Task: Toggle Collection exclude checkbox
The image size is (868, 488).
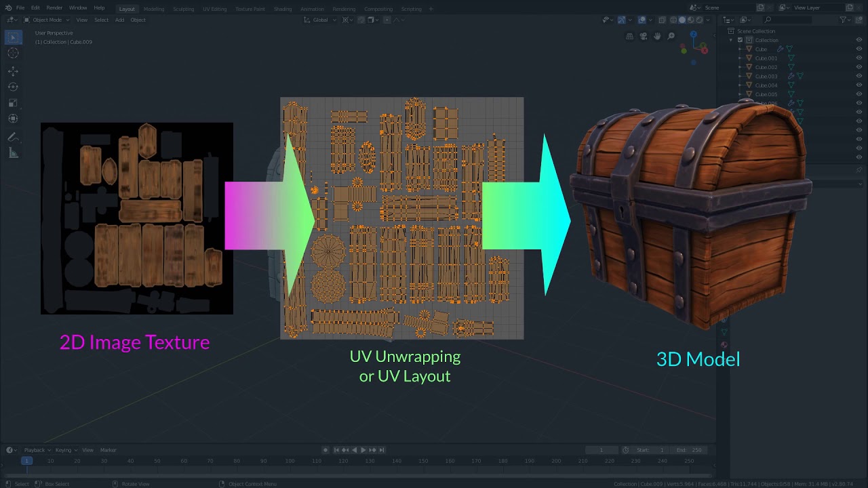Action: (740, 40)
